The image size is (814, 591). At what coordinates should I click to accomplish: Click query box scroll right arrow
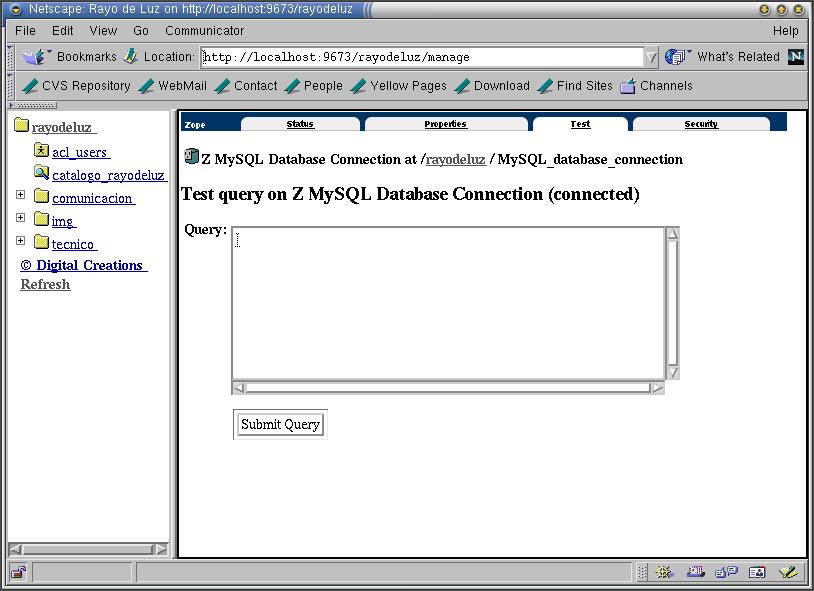coord(657,387)
